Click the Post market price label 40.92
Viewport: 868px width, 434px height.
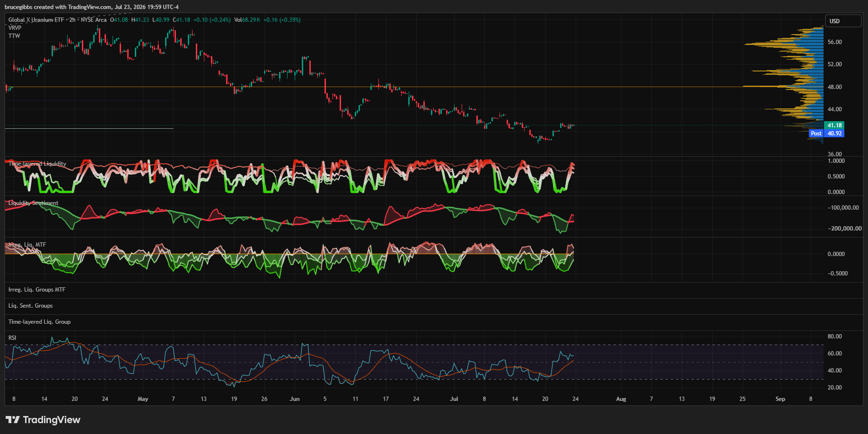pyautogui.click(x=834, y=133)
